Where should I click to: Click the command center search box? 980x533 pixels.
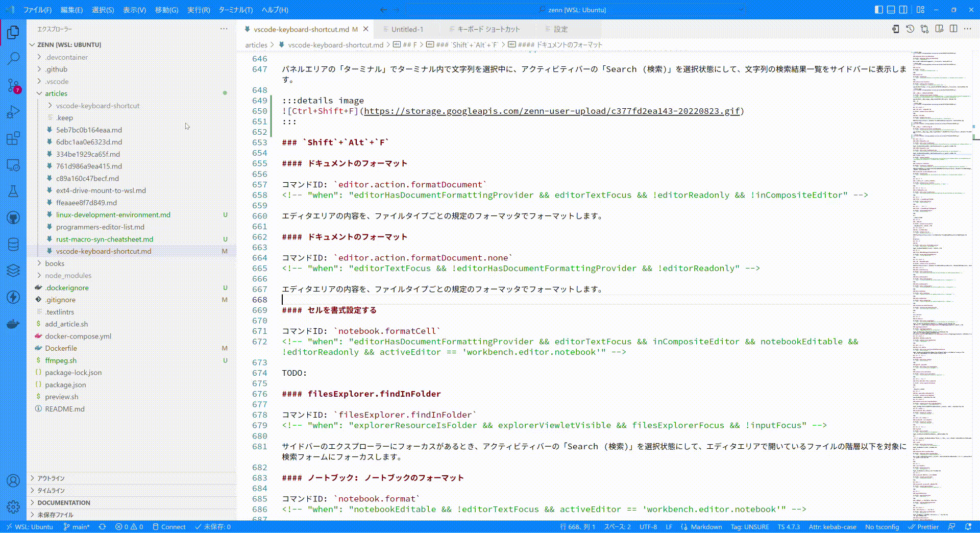pyautogui.click(x=576, y=10)
